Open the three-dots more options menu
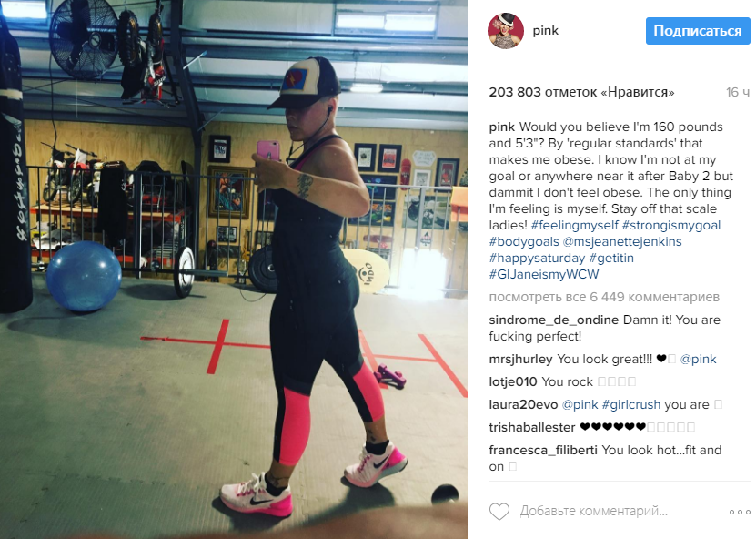This screenshot has height=539, width=756. coord(739,512)
